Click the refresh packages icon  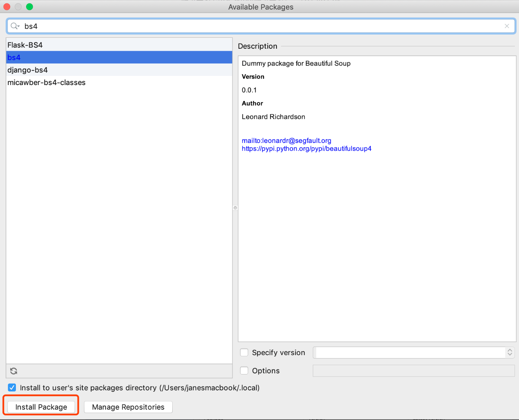point(13,371)
